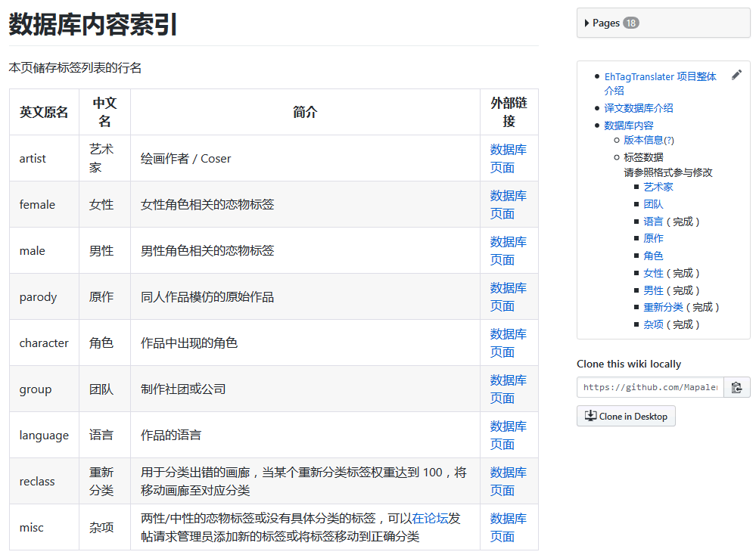Viewport: 756px width, 555px height.
Task: Open 数据库页面 link in reclass row
Action: pos(509,482)
